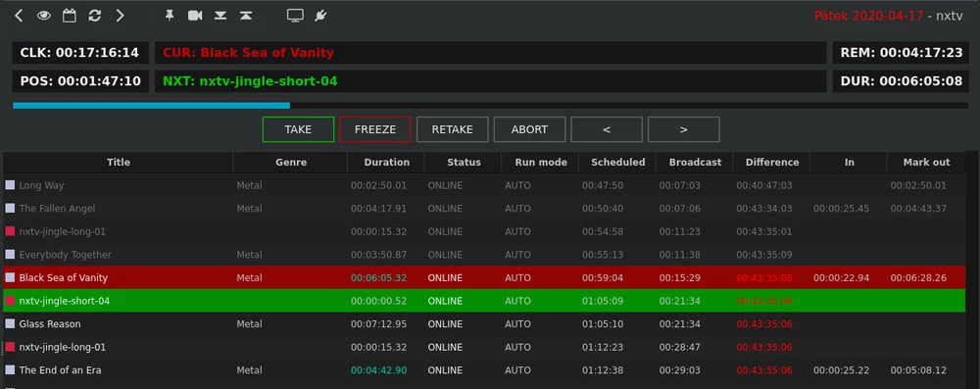Go to next day with right chevron
Screen dimensions: 980x389
(120, 16)
